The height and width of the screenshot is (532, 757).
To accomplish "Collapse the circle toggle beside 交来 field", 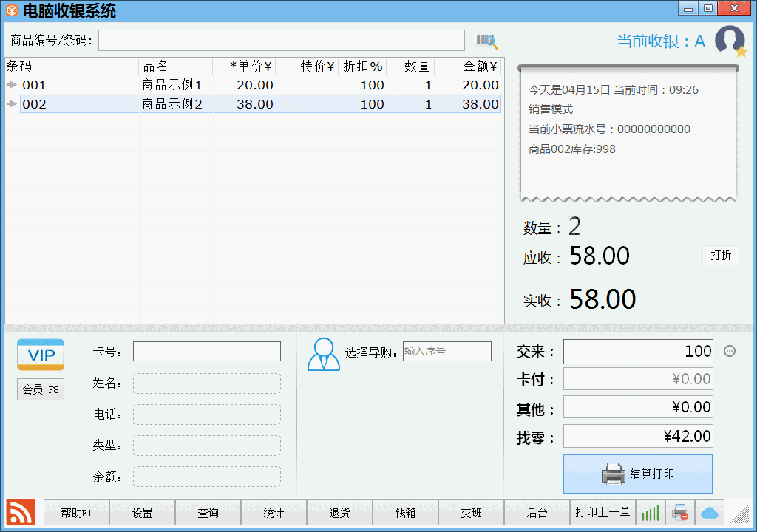I will [x=729, y=351].
